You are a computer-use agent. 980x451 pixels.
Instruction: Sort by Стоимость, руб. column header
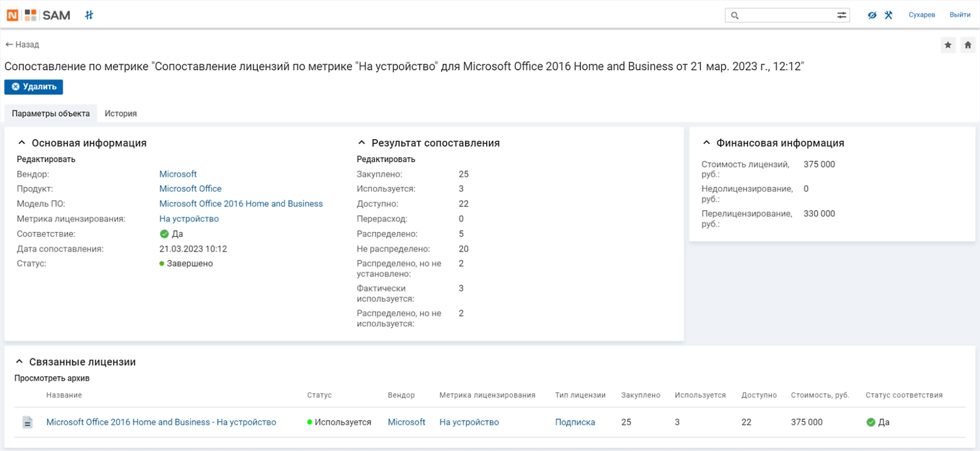tap(820, 395)
